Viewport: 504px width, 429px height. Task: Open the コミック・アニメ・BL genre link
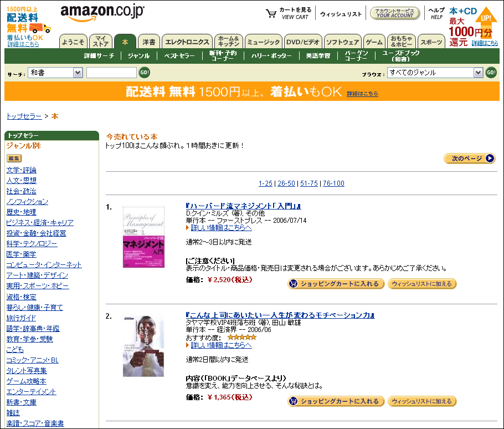[33, 360]
